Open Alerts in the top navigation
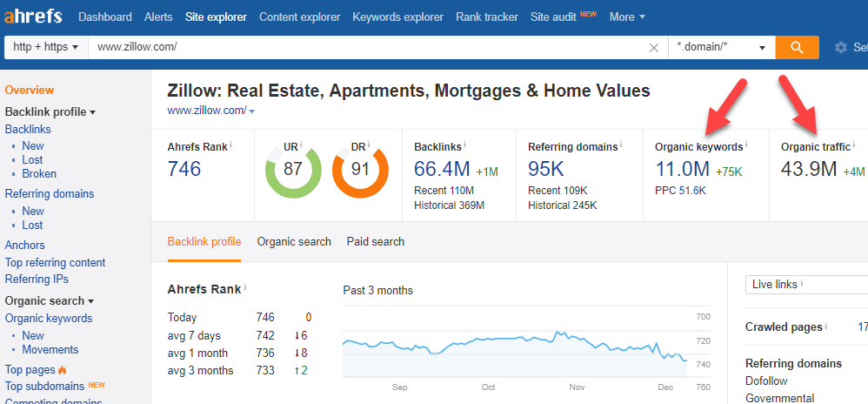The height and width of the screenshot is (404, 868). pyautogui.click(x=158, y=17)
